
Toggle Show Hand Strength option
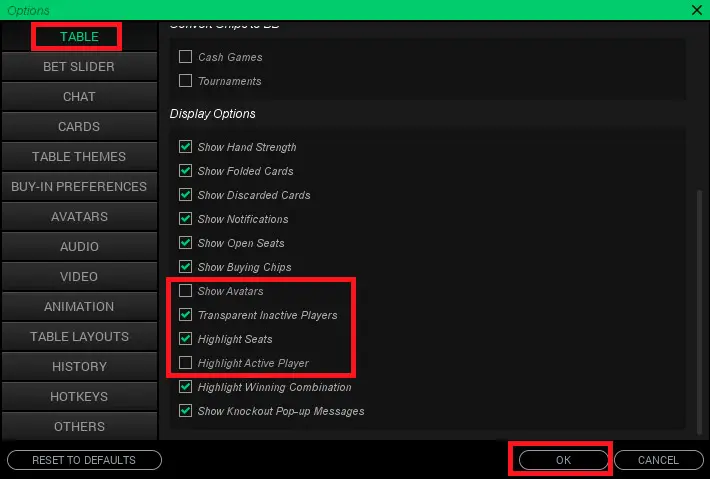(x=185, y=147)
